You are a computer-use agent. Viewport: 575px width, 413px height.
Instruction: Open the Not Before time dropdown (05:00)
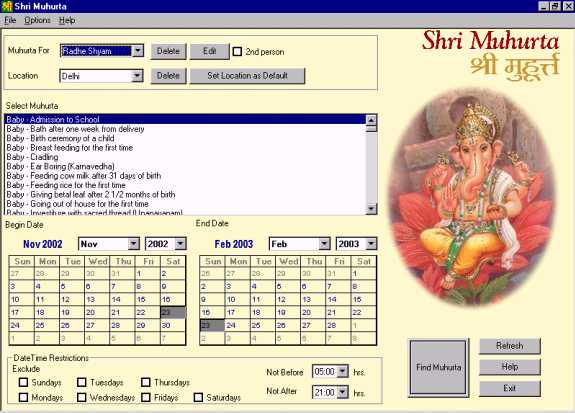pos(342,372)
